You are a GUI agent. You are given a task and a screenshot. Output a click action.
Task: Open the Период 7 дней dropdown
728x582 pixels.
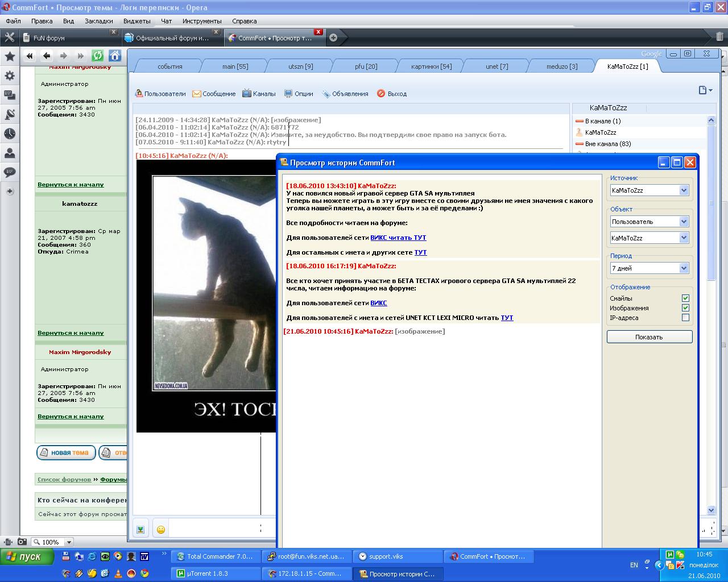tap(684, 268)
